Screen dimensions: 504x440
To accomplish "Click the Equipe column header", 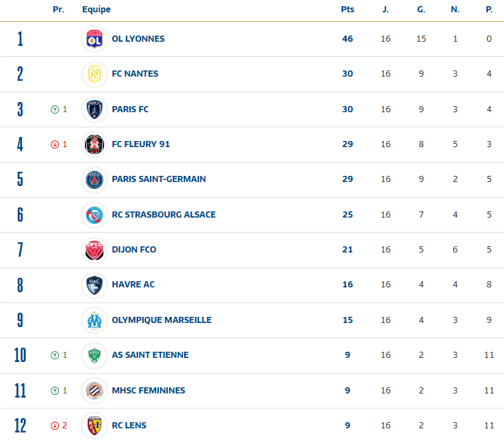I will coord(96,10).
